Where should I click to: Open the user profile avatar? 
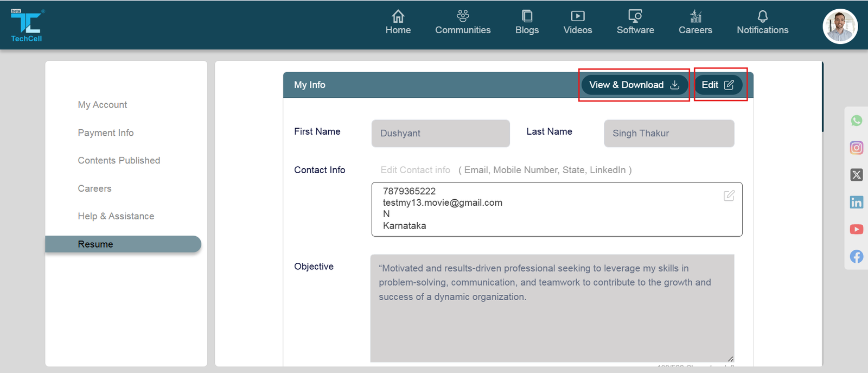coord(840,26)
